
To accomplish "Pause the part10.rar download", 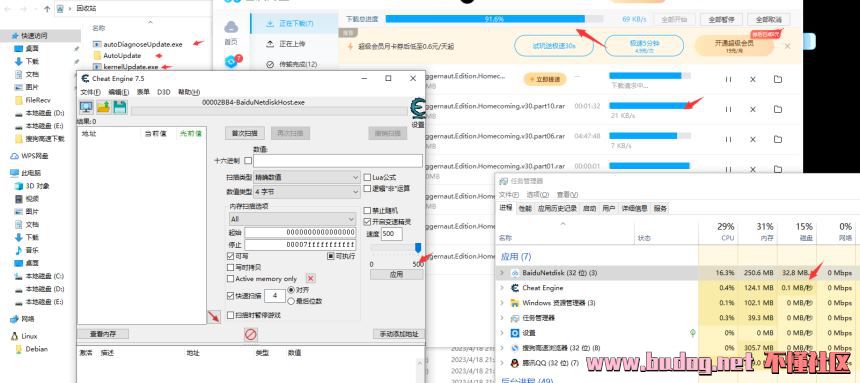I will [x=728, y=109].
